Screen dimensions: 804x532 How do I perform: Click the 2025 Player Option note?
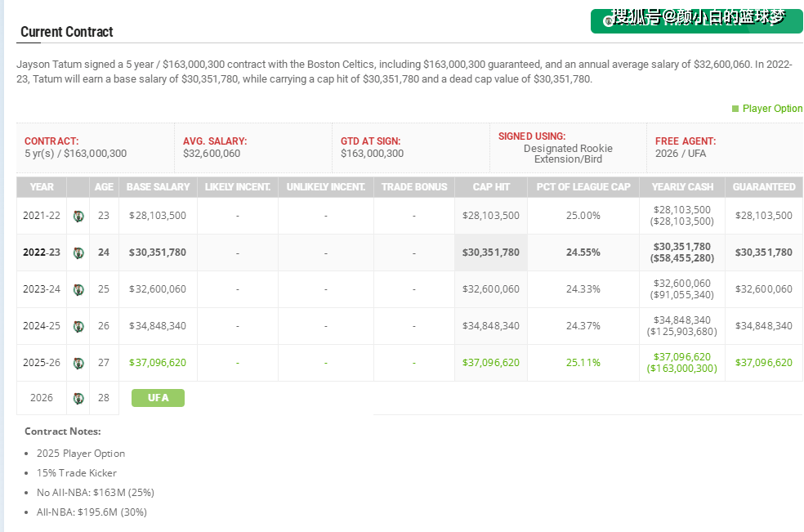[81, 454]
